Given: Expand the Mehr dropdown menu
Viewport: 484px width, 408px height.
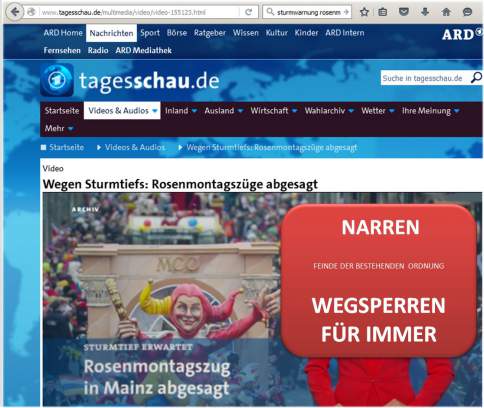Looking at the screenshot, I should 70,128.
